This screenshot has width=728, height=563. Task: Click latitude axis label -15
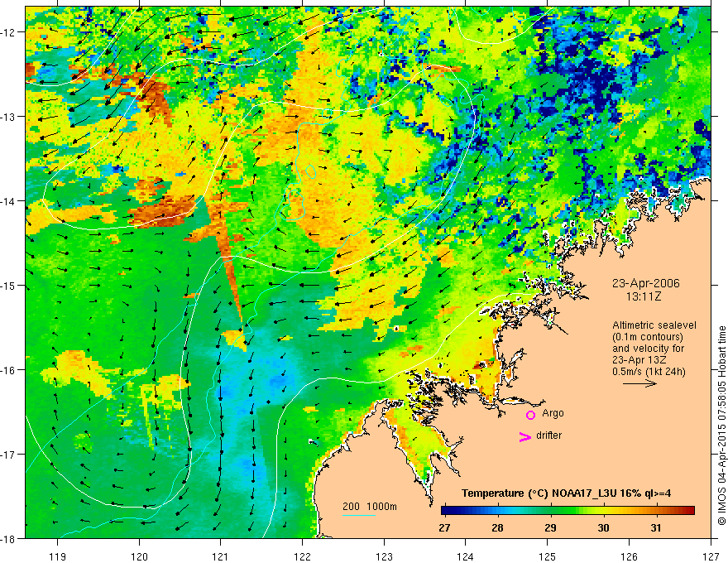(8, 285)
